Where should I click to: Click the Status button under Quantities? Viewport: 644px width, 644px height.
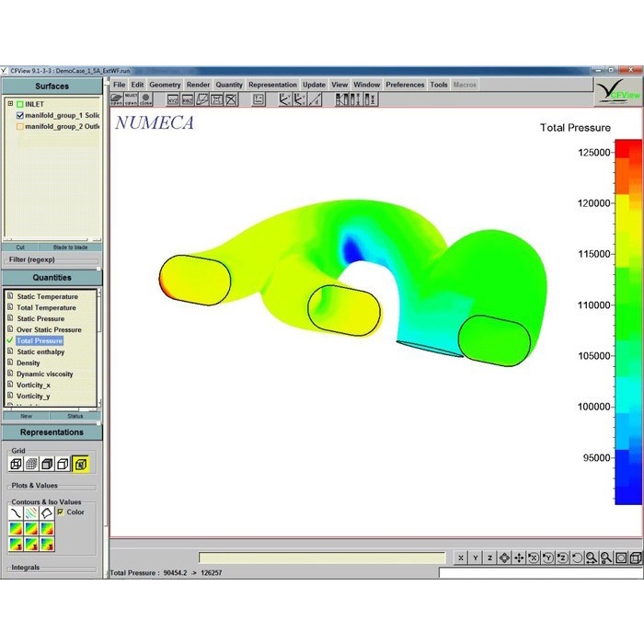click(75, 416)
